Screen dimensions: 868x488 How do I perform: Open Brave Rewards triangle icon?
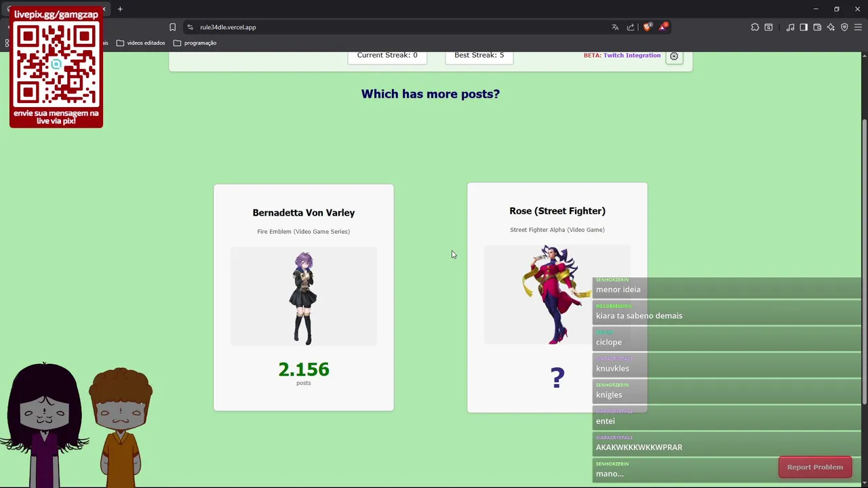tap(663, 27)
